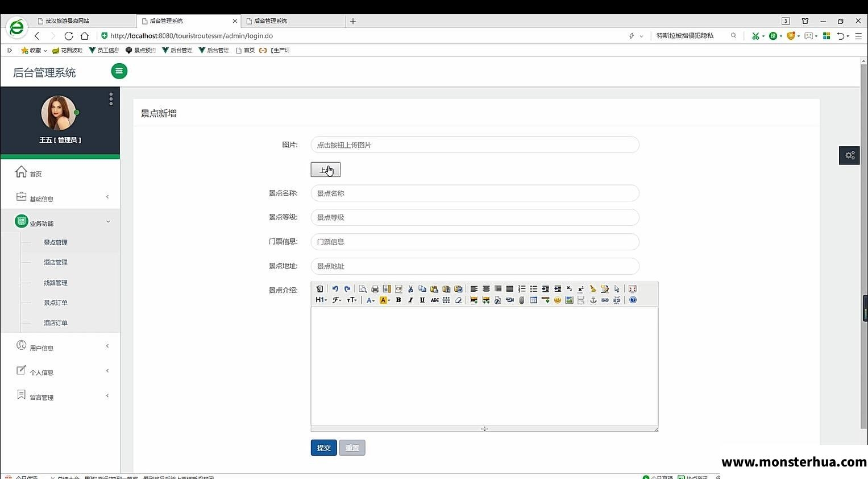Insert an anchor using anchor icon

593,300
